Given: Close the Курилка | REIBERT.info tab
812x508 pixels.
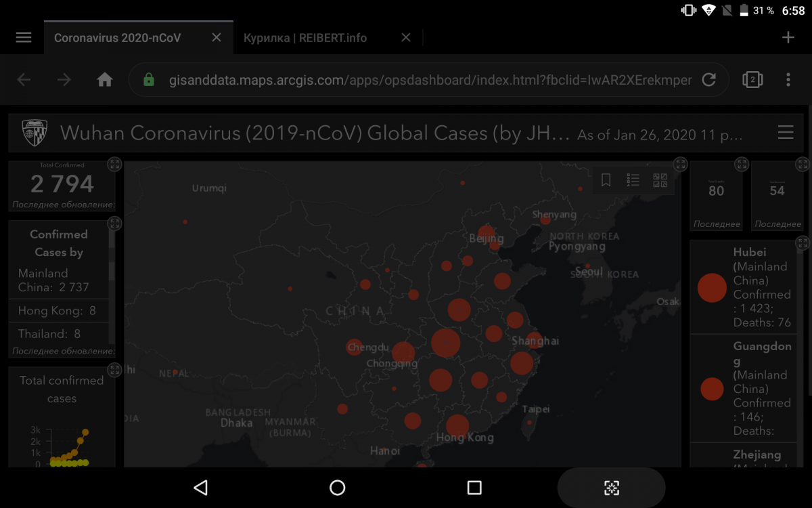Looking at the screenshot, I should tap(406, 38).
